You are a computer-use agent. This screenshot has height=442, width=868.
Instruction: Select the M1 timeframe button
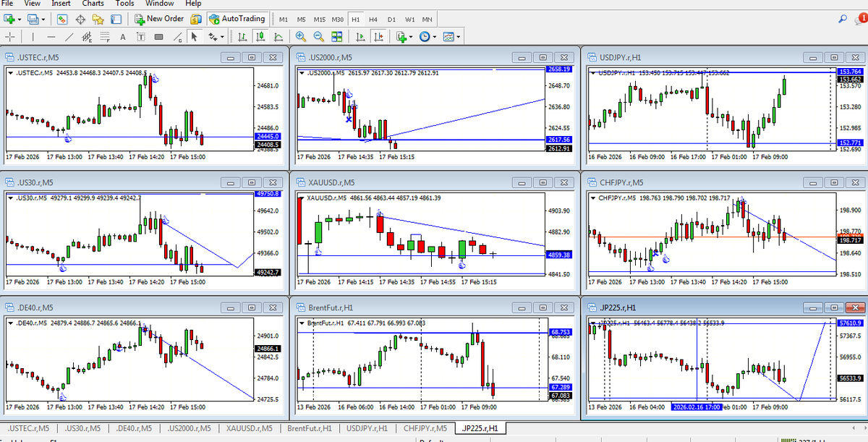click(284, 19)
